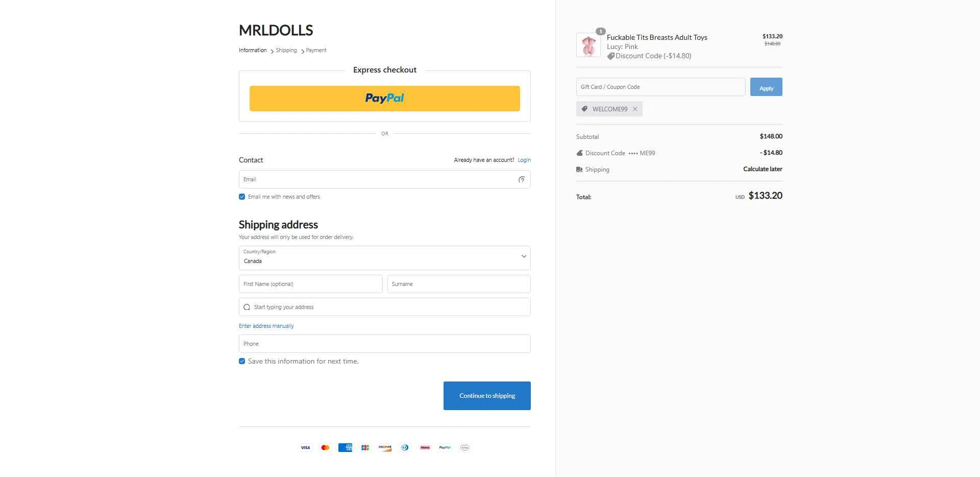Click Continue to shipping button
Image resolution: width=980 pixels, height=477 pixels.
[487, 396]
